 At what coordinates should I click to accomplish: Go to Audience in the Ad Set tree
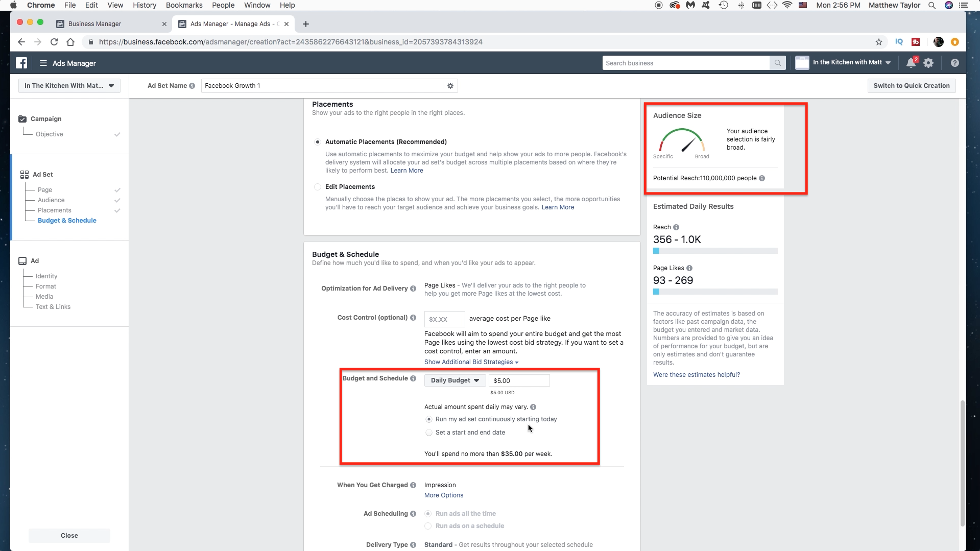51,200
